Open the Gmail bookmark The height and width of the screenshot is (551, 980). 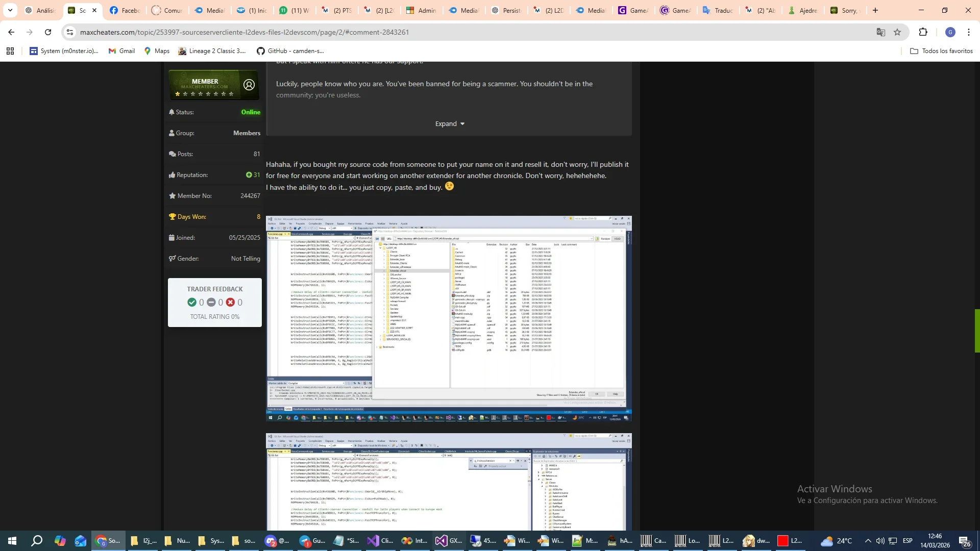122,51
